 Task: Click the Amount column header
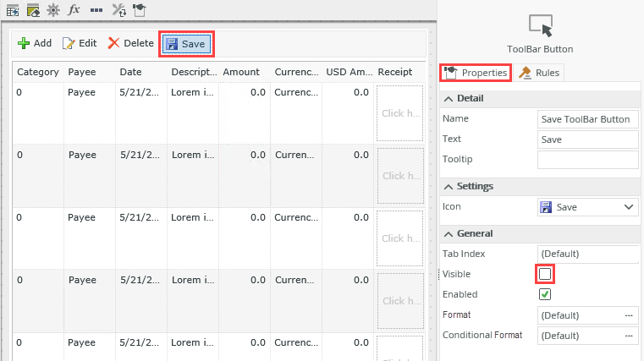tap(245, 72)
